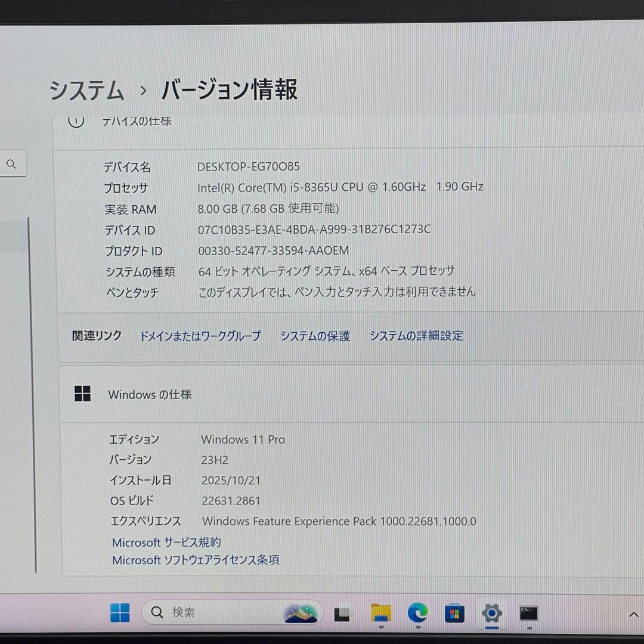Image resolution: width=644 pixels, height=644 pixels.
Task: Open システムの保護 link
Action: pos(315,336)
